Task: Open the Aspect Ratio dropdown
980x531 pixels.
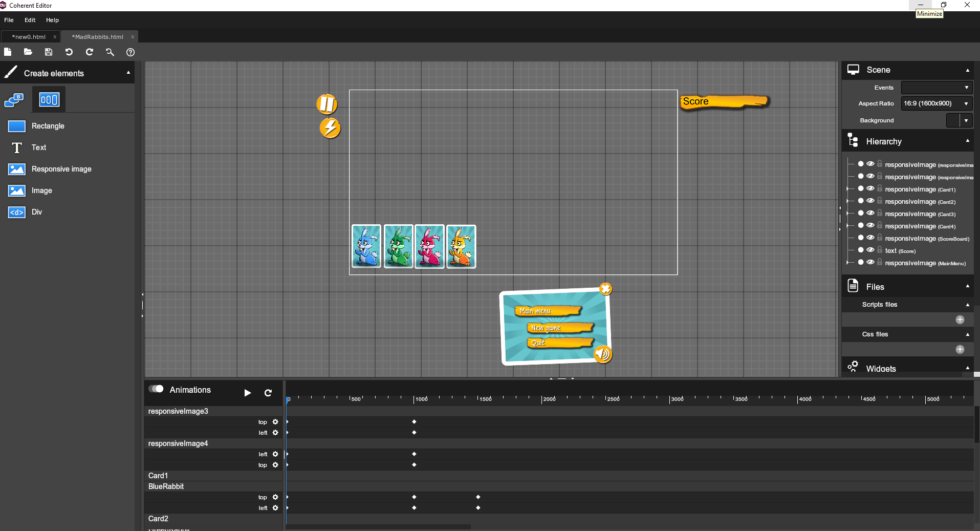Action: [x=936, y=103]
